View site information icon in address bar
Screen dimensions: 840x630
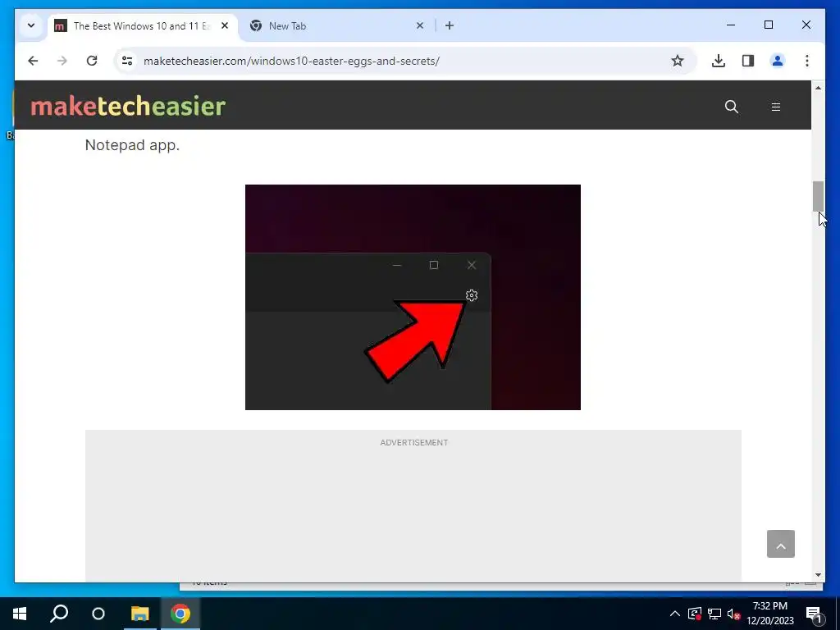click(127, 61)
